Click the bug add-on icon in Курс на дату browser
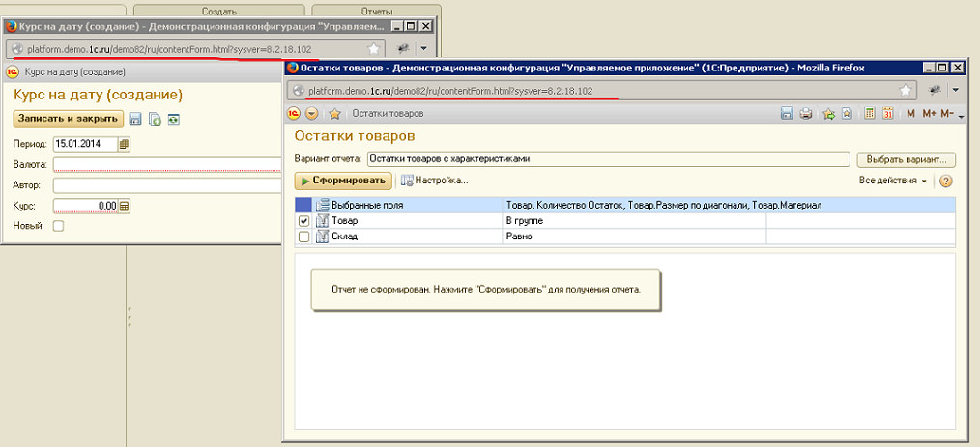980x447 pixels. [x=403, y=48]
